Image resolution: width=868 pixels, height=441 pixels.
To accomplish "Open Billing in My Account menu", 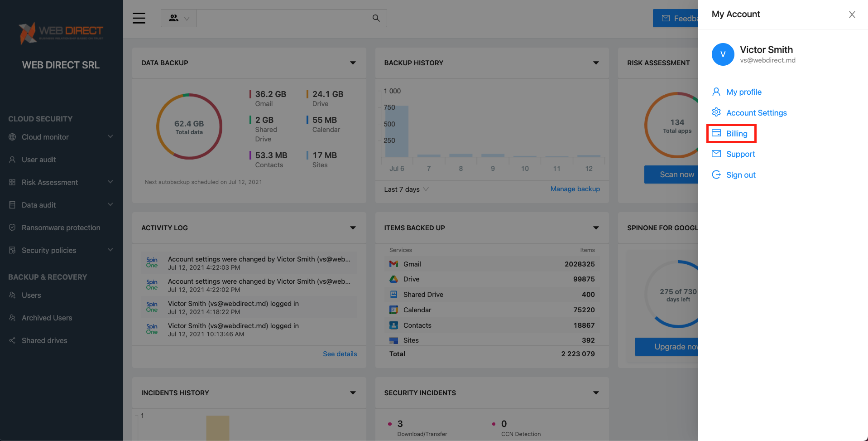I will click(x=736, y=134).
